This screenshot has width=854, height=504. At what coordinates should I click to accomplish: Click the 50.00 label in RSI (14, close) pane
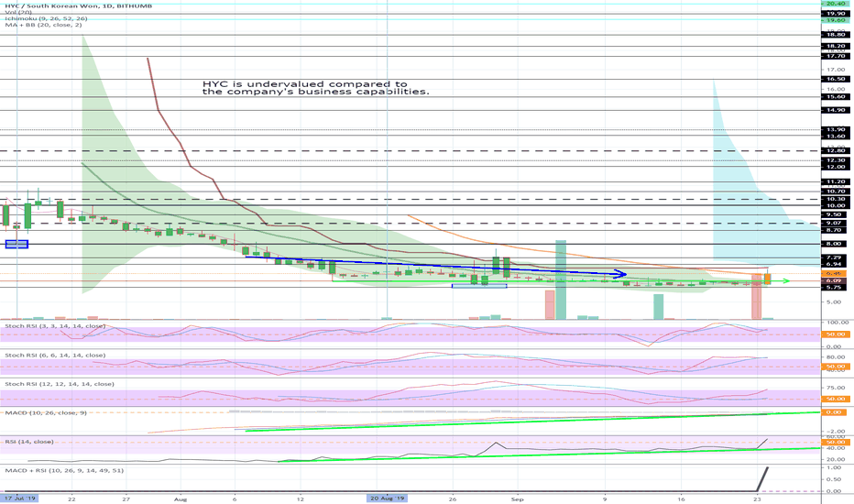(x=836, y=443)
